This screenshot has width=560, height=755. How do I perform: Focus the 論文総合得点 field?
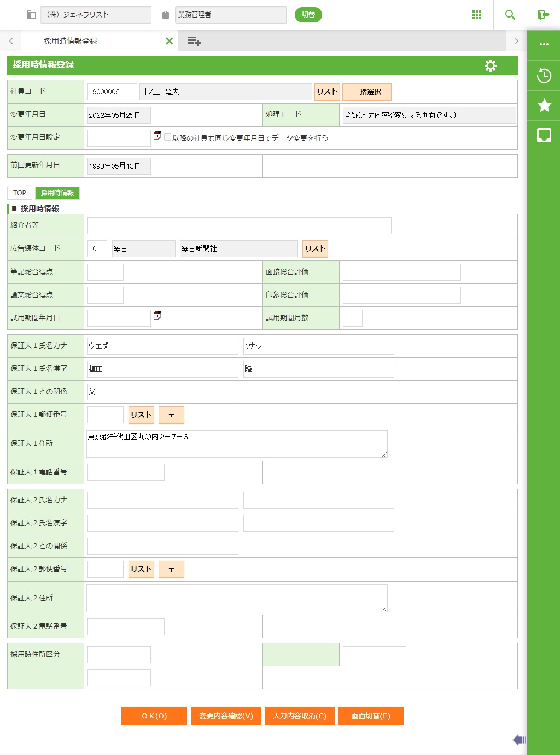(106, 295)
